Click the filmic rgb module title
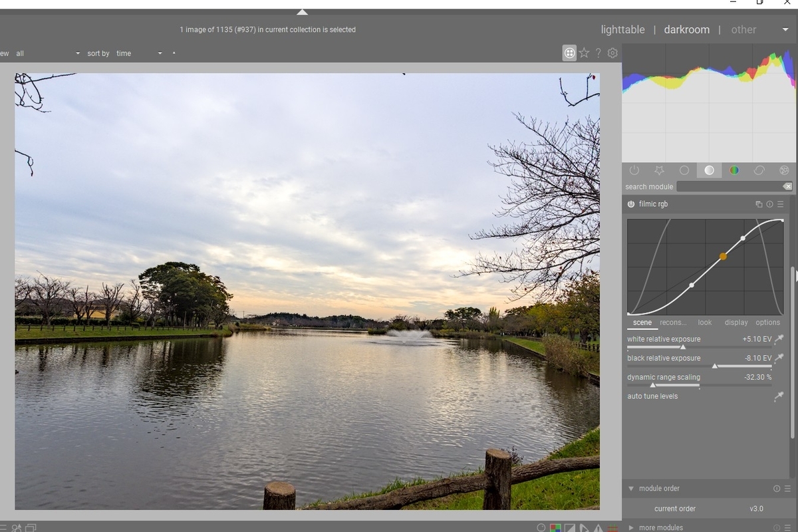Viewport: 798px width, 532px height. click(653, 204)
